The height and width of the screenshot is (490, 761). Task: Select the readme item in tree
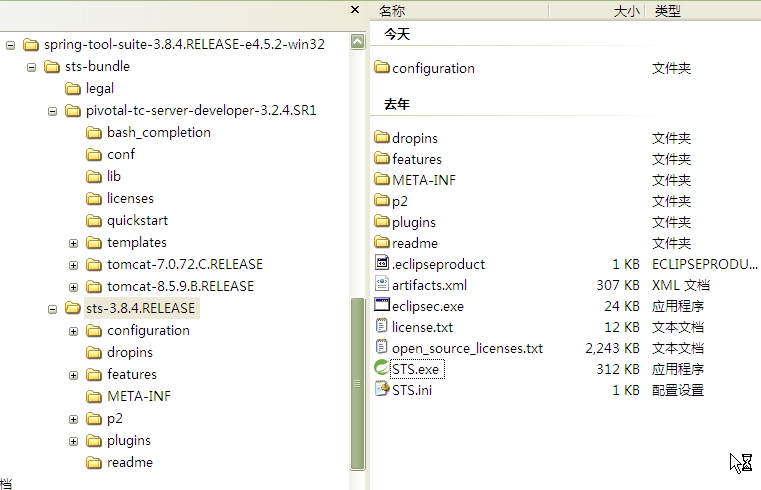point(130,462)
